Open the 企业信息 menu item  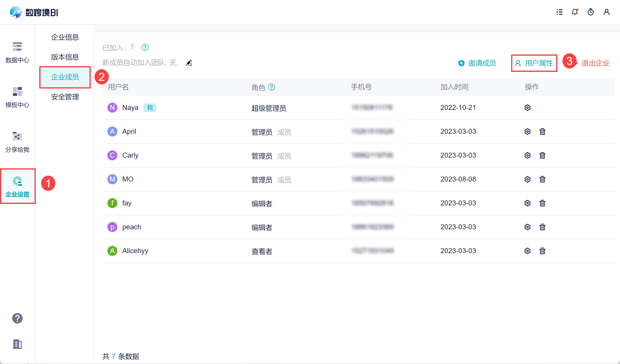(65, 37)
